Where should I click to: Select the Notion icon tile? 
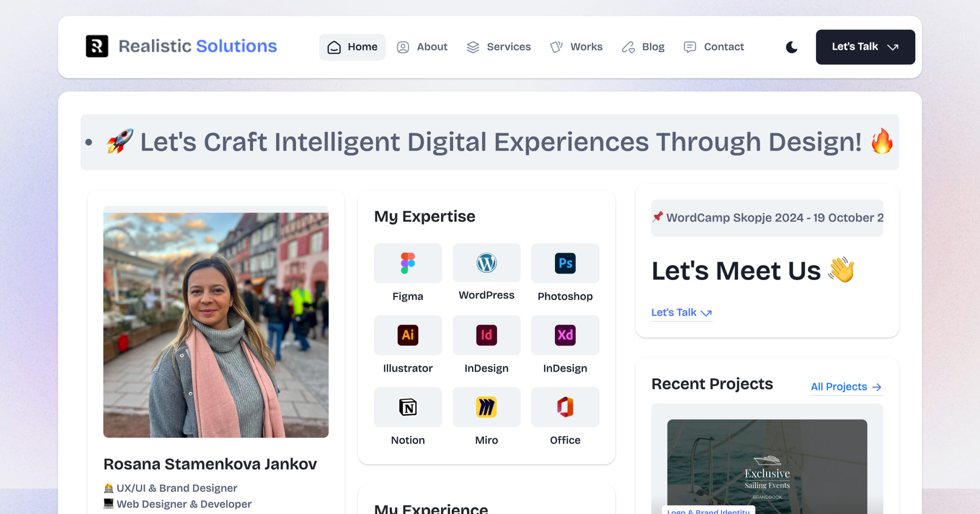408,407
